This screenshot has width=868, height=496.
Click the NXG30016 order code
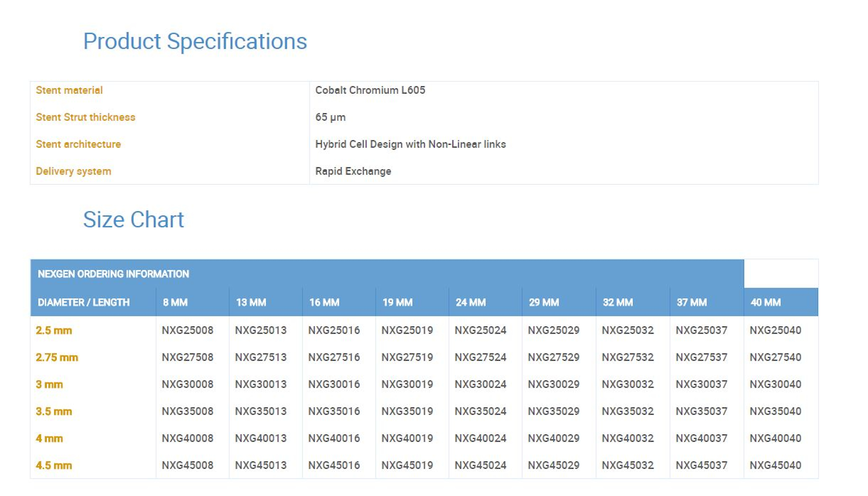click(334, 384)
